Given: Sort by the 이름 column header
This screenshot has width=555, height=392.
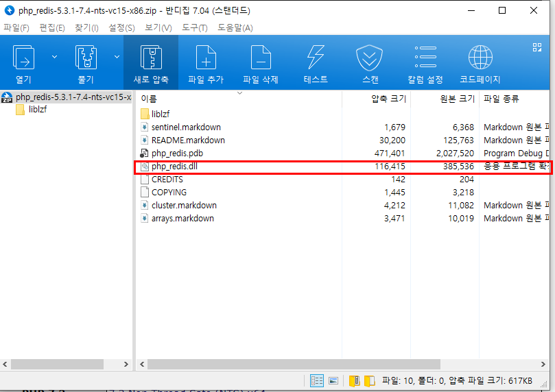Looking at the screenshot, I should (x=239, y=99).
